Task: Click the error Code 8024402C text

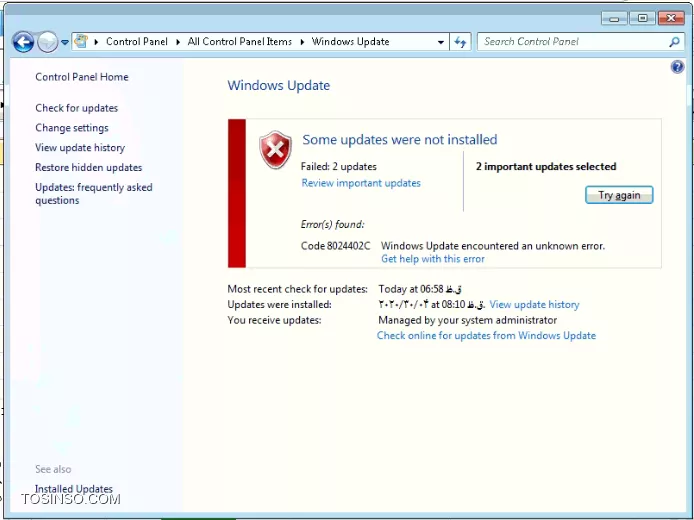Action: coord(335,246)
